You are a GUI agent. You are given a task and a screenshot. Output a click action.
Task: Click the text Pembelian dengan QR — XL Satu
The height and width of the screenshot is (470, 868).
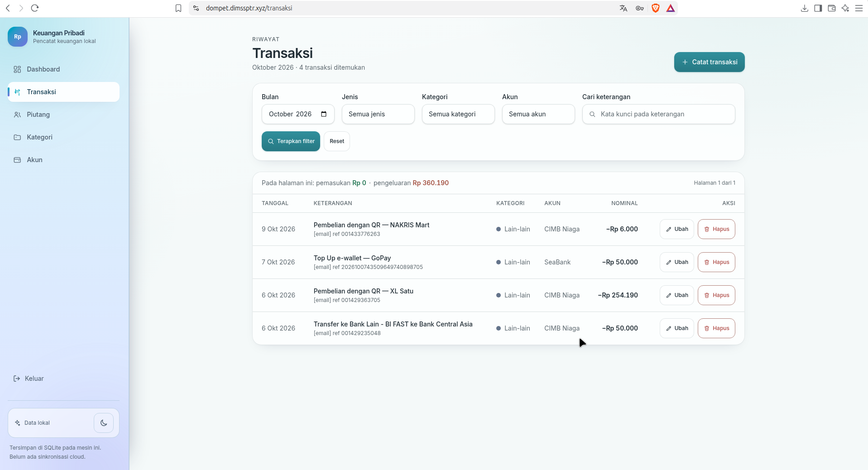[x=364, y=291]
